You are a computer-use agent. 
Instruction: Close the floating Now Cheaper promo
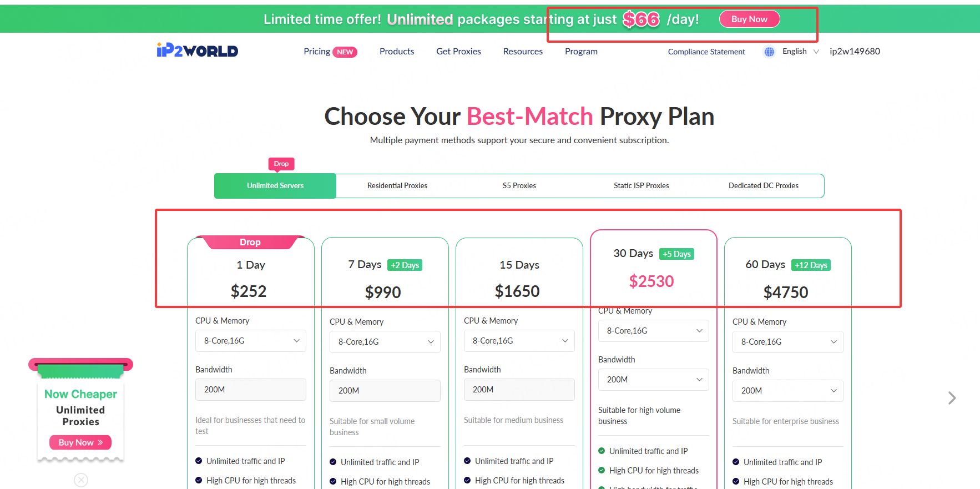click(x=81, y=480)
